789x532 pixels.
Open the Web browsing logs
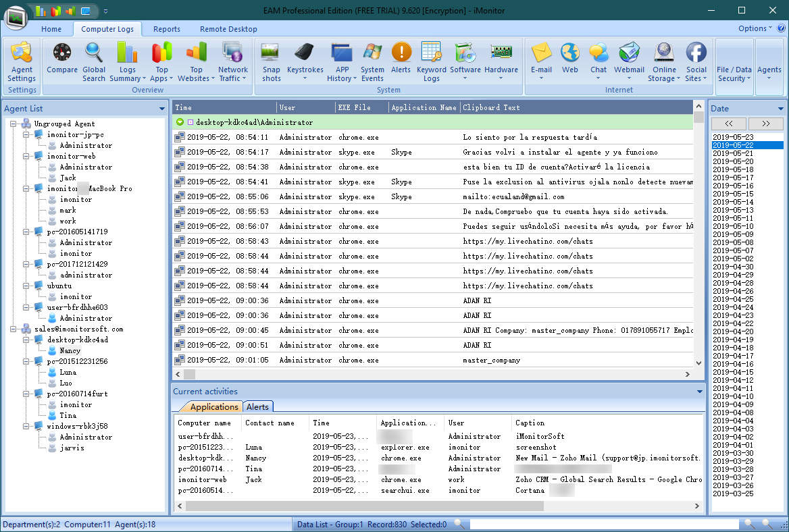click(x=570, y=58)
